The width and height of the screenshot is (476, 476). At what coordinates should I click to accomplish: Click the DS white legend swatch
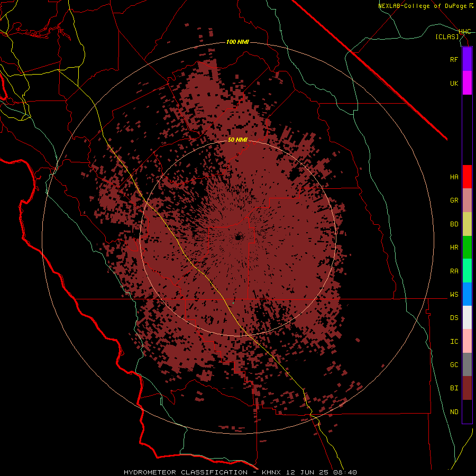pyautogui.click(x=467, y=317)
